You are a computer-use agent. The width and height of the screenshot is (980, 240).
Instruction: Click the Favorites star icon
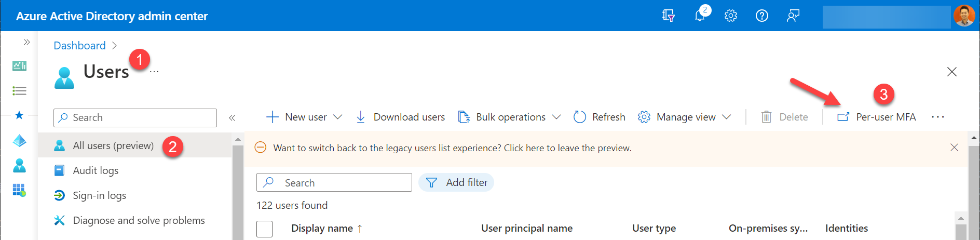tap(19, 115)
